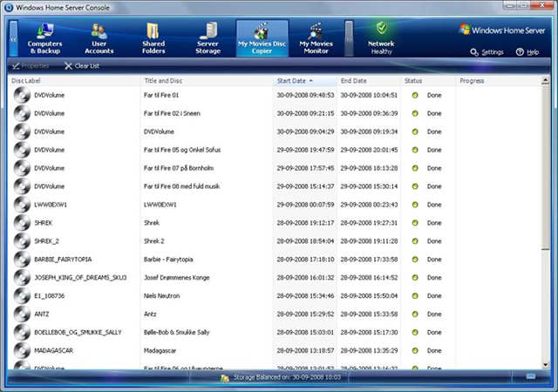Click the Windows Home Server logo
558x392 pixels.
tap(502, 30)
